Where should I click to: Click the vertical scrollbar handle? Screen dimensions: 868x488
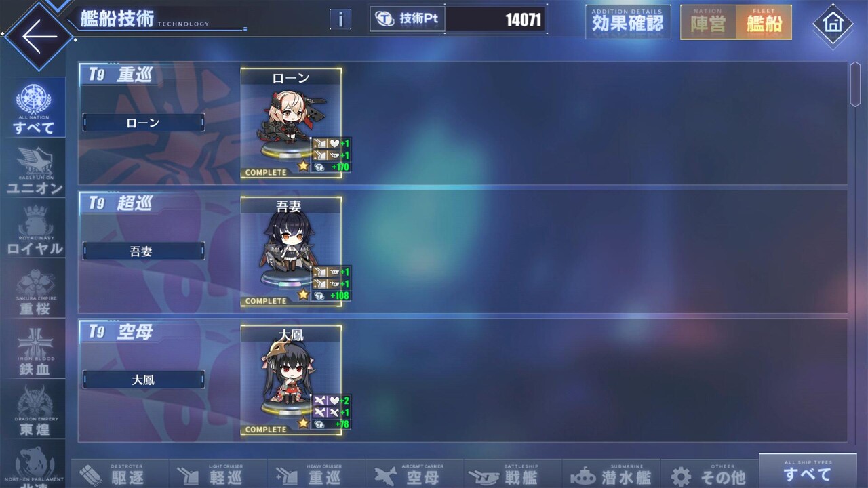[856, 83]
